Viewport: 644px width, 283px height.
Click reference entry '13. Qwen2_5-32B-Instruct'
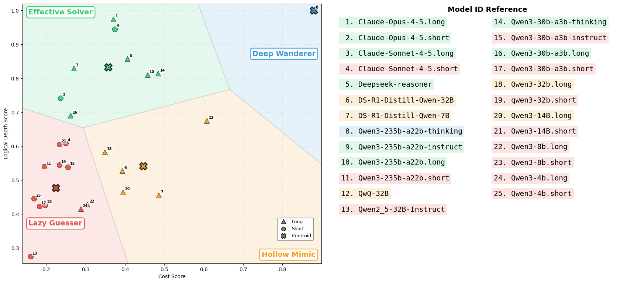coord(393,210)
